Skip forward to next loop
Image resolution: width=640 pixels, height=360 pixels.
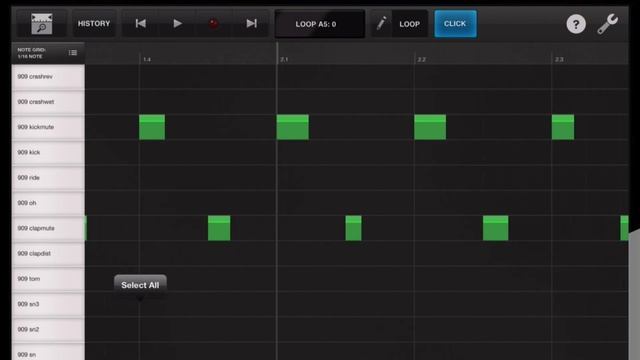(251, 24)
